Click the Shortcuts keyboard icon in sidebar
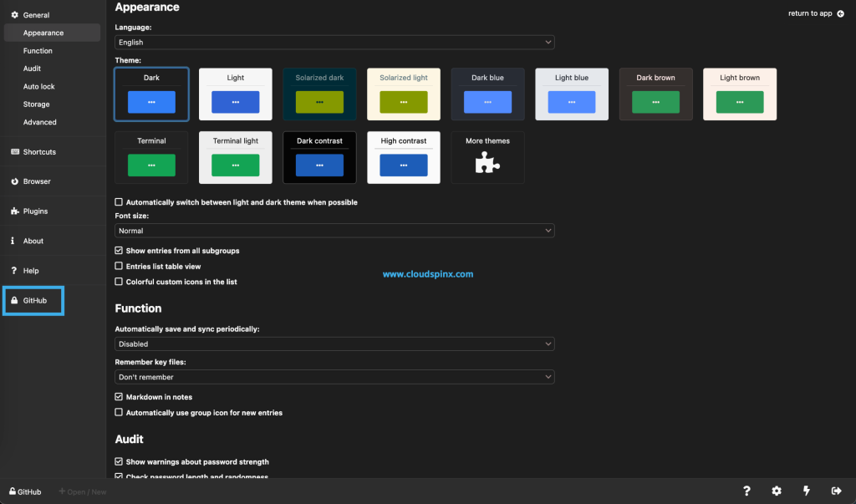The image size is (856, 504). pos(13,151)
